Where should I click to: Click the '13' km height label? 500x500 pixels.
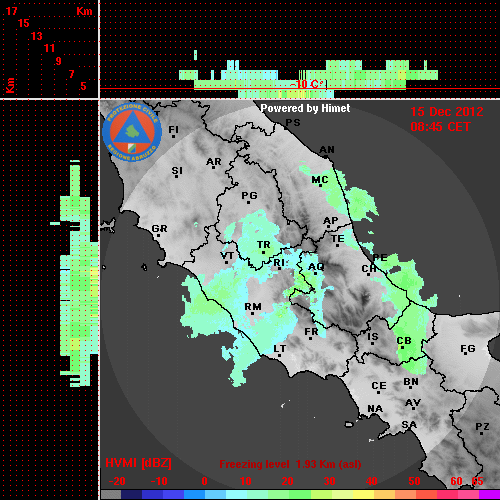pos(37,36)
